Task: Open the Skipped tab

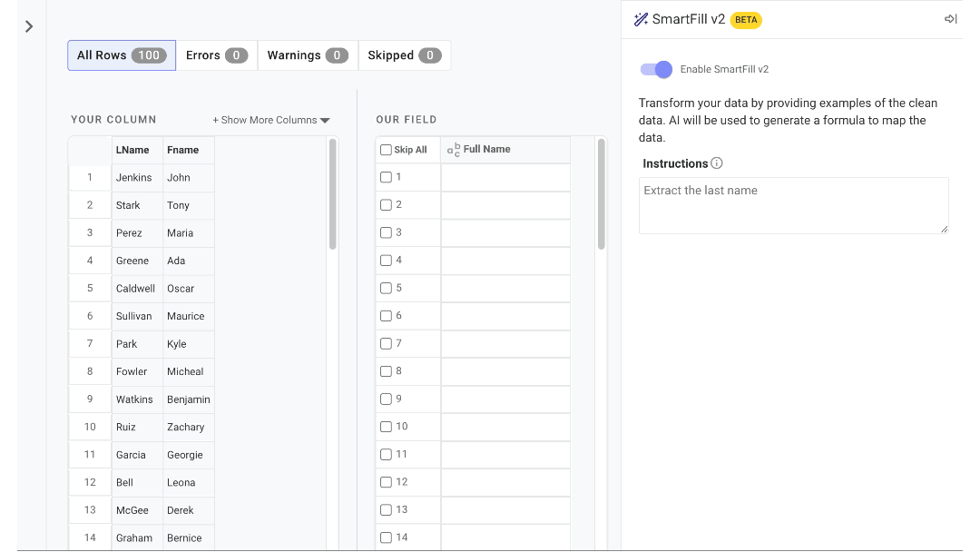Action: [404, 55]
